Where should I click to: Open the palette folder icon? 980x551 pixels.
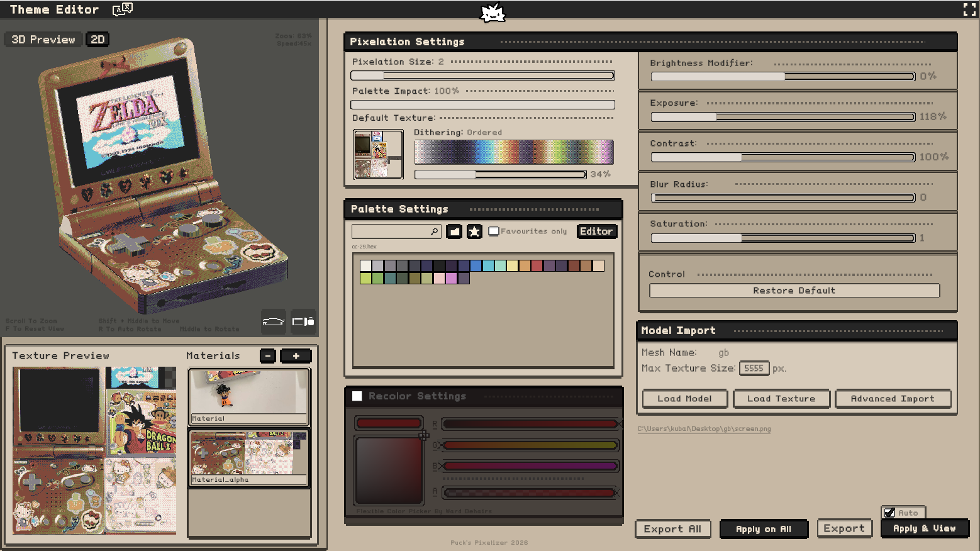[x=454, y=231]
